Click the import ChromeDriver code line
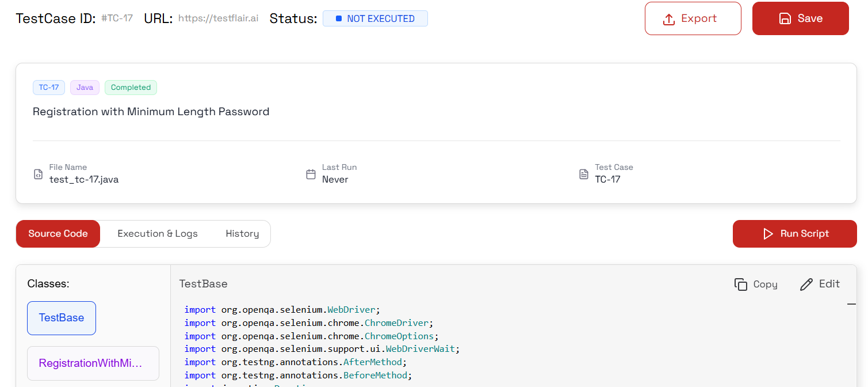The height and width of the screenshot is (387, 868). (x=309, y=323)
